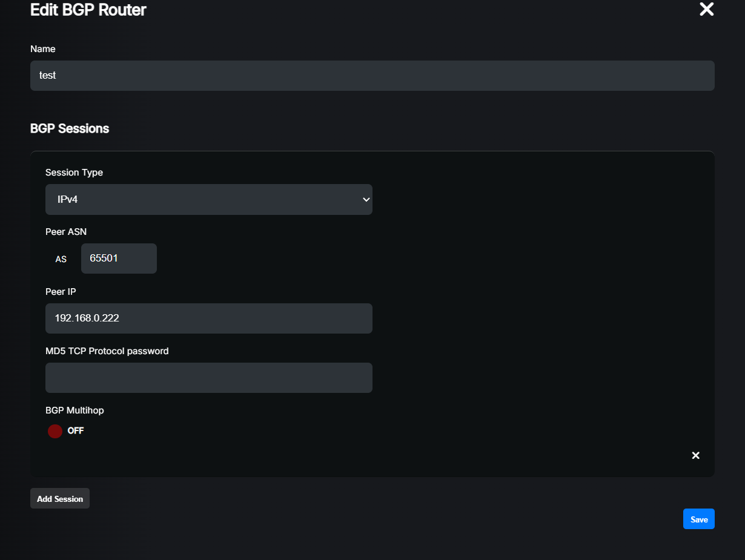745x560 pixels.
Task: Click the MD5 TCP password field
Action: pyautogui.click(x=209, y=377)
